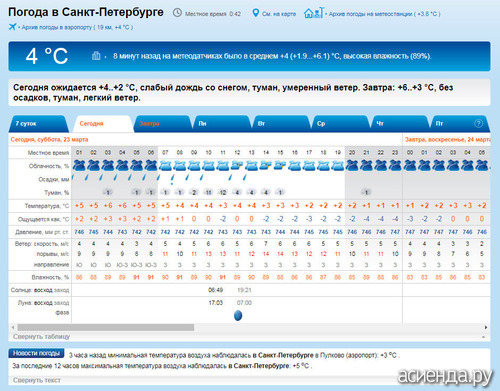This screenshot has height=391, width=500.
Task: Open the Завтра tab
Action: pos(162,124)
